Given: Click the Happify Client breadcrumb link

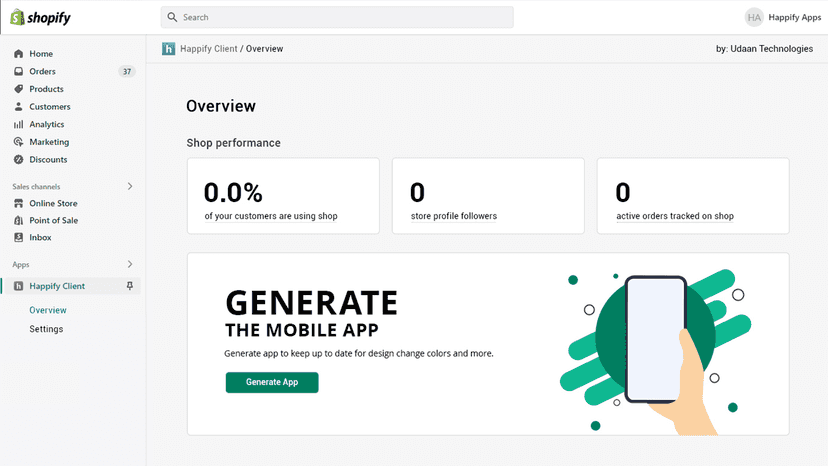Looking at the screenshot, I should 209,49.
